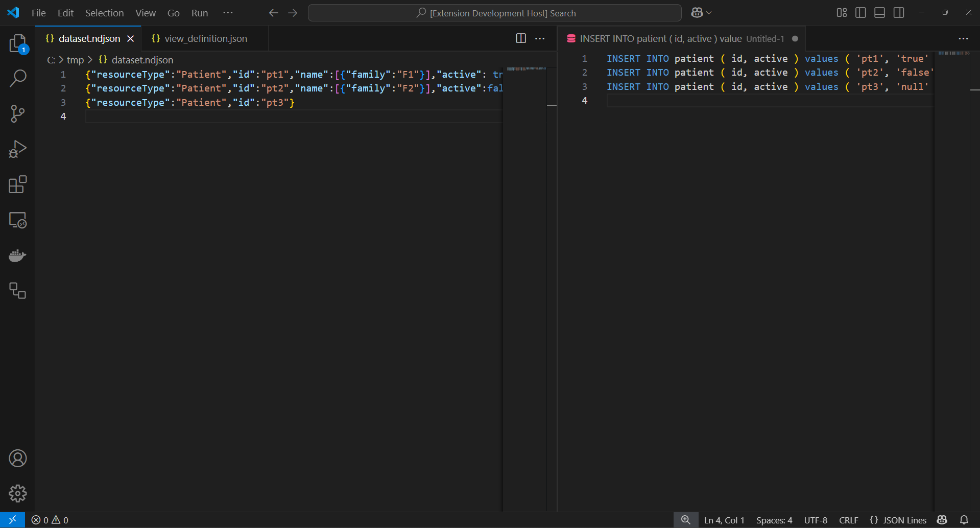Toggle the secondary side bar visibility
The width and height of the screenshot is (980, 528).
pyautogui.click(x=899, y=13)
